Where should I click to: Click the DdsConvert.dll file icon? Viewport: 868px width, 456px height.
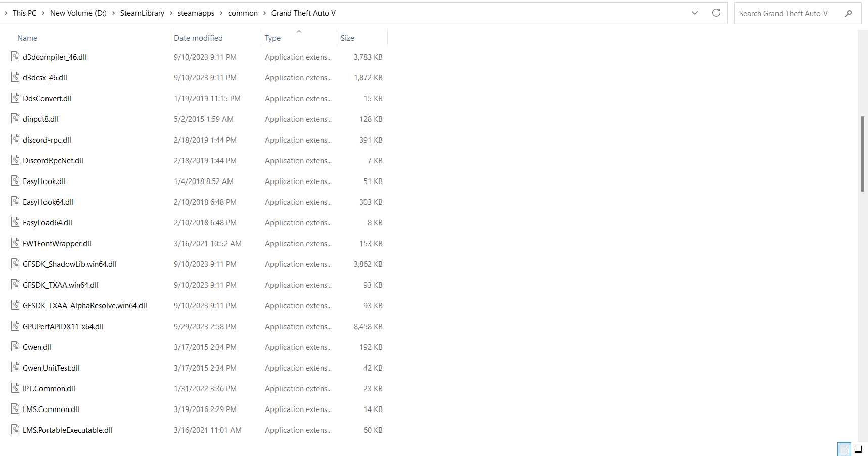[15, 98]
